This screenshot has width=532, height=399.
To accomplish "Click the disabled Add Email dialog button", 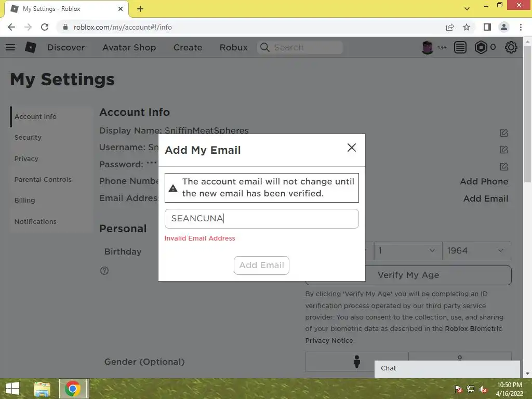I will coord(261,265).
